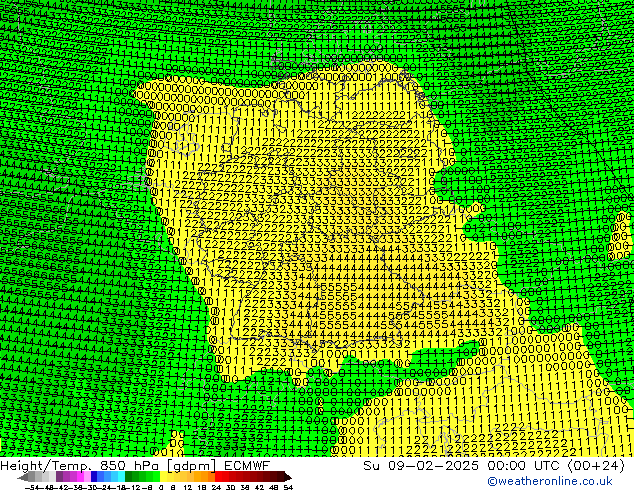Click the weatheronline.co.uk copyright link
The width and height of the screenshot is (634, 490).
550,481
